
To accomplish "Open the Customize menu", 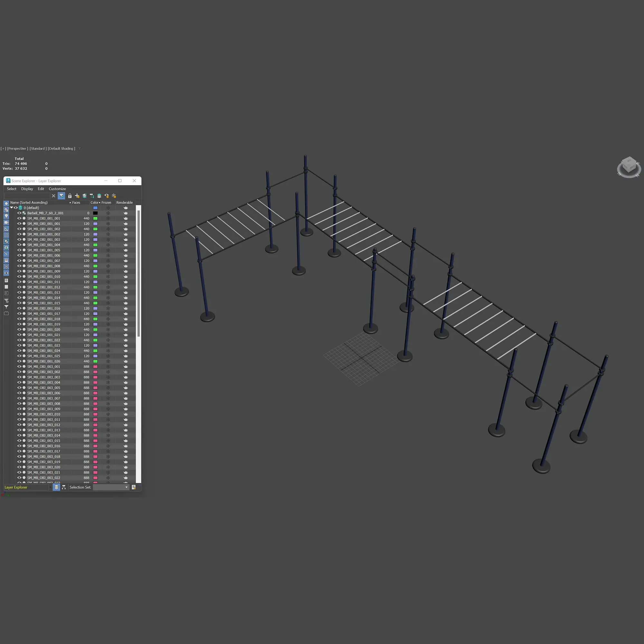I will click(x=57, y=189).
